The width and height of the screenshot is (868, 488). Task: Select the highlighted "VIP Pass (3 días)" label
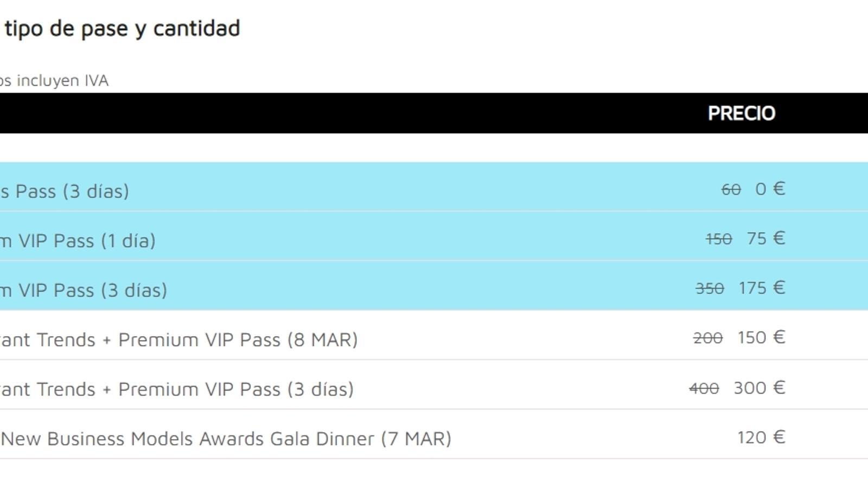tap(84, 291)
